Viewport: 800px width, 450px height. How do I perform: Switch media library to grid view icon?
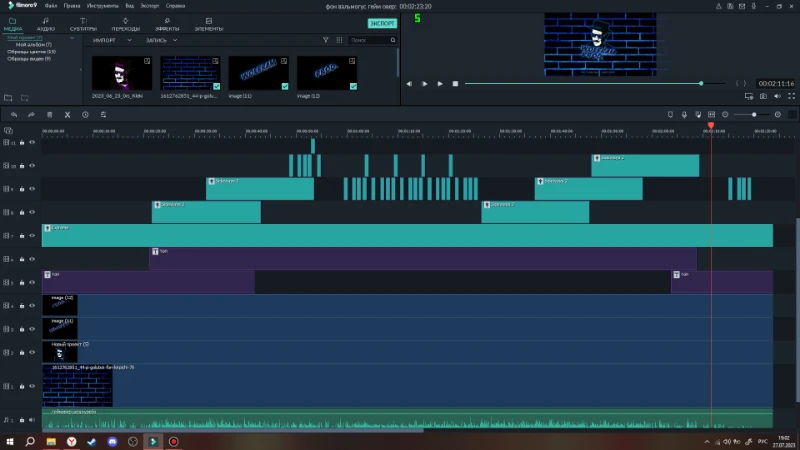click(x=339, y=40)
